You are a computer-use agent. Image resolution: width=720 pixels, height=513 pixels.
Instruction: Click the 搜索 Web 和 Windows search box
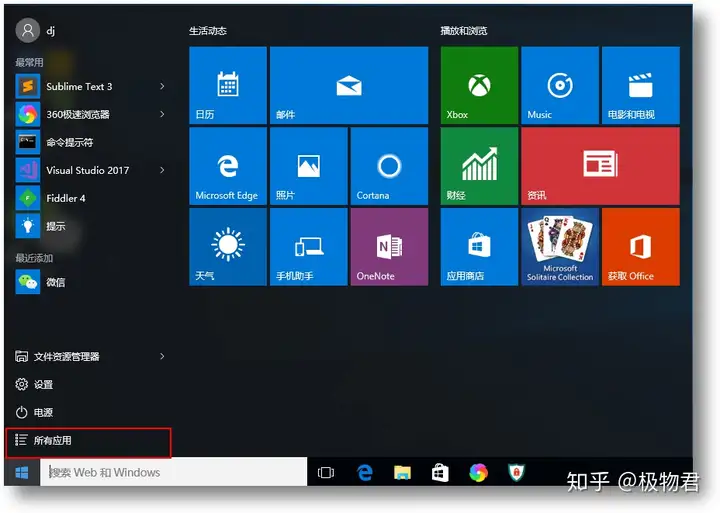click(174, 472)
